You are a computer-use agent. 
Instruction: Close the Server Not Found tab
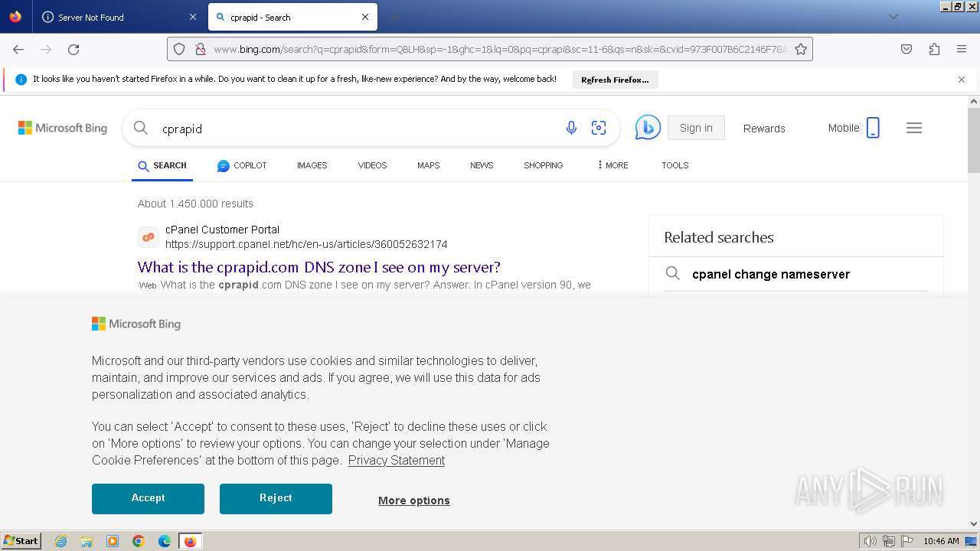click(192, 17)
